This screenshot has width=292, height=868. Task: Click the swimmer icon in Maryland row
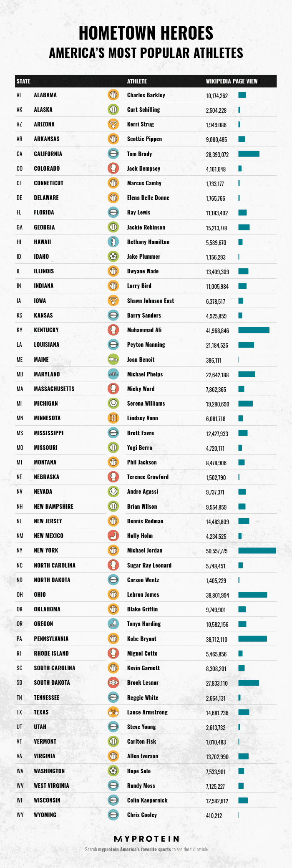point(113,374)
